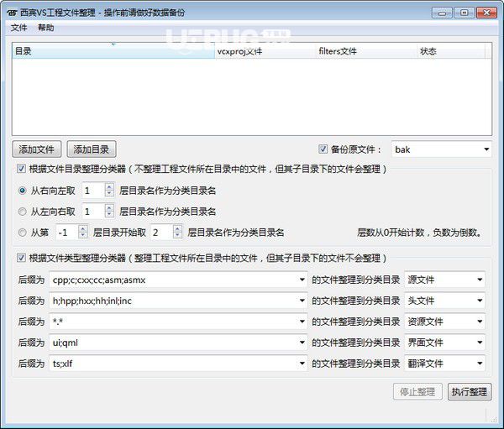Image resolution: width=504 pixels, height=429 pixels.
Task: Select the 从第 radio option
Action: tap(22, 233)
